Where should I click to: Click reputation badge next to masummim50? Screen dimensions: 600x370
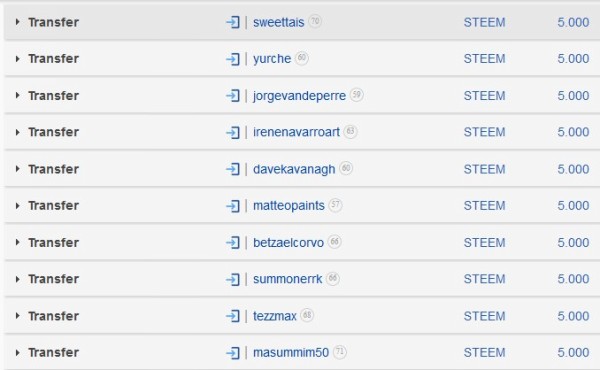pos(339,352)
